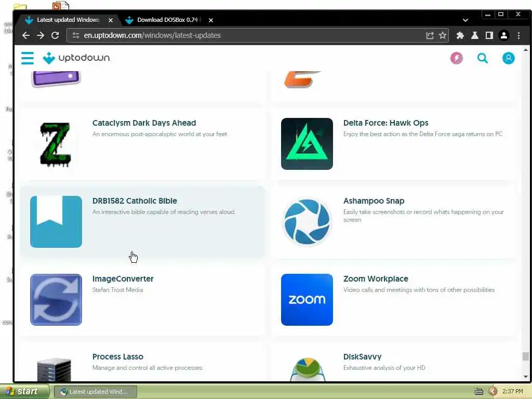532x399 pixels.
Task: Open Zoom Workplace title link
Action: [x=376, y=279]
